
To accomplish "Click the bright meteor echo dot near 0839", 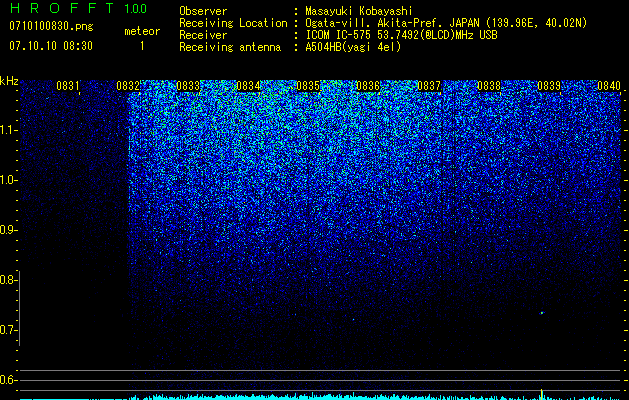I will coord(542,313).
